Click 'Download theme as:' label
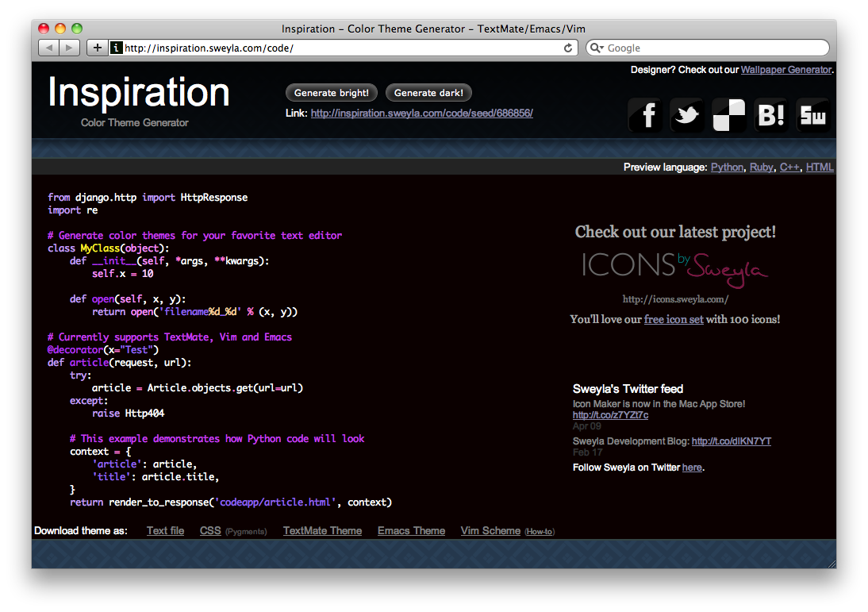The width and height of the screenshot is (868, 612). pyautogui.click(x=81, y=530)
